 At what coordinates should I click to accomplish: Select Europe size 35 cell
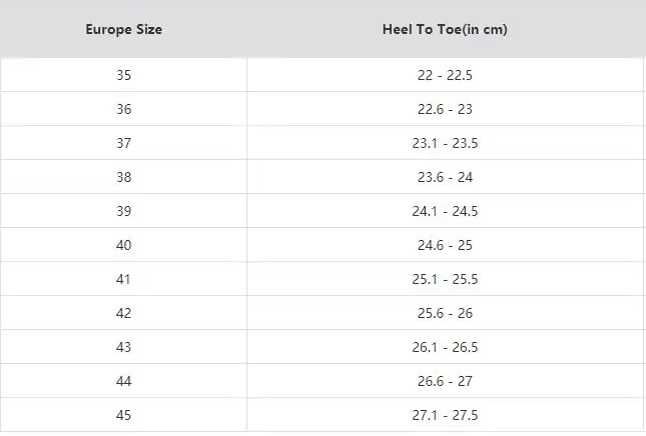123,75
